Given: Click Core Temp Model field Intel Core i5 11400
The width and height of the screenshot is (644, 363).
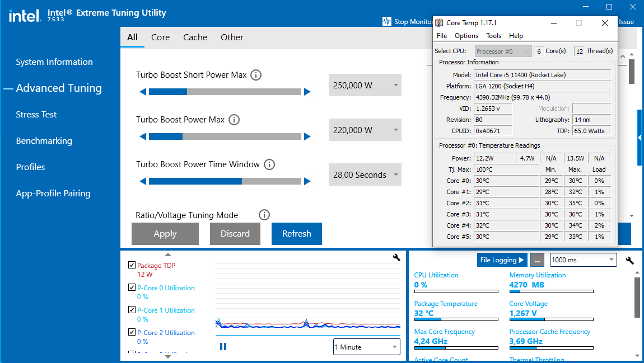Looking at the screenshot, I should pyautogui.click(x=542, y=75).
